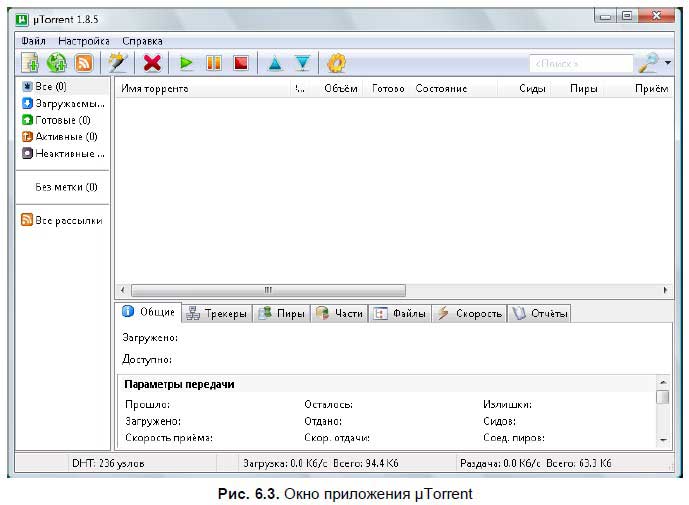Move torrent down in queue
This screenshot has width=689, height=505.
(302, 63)
